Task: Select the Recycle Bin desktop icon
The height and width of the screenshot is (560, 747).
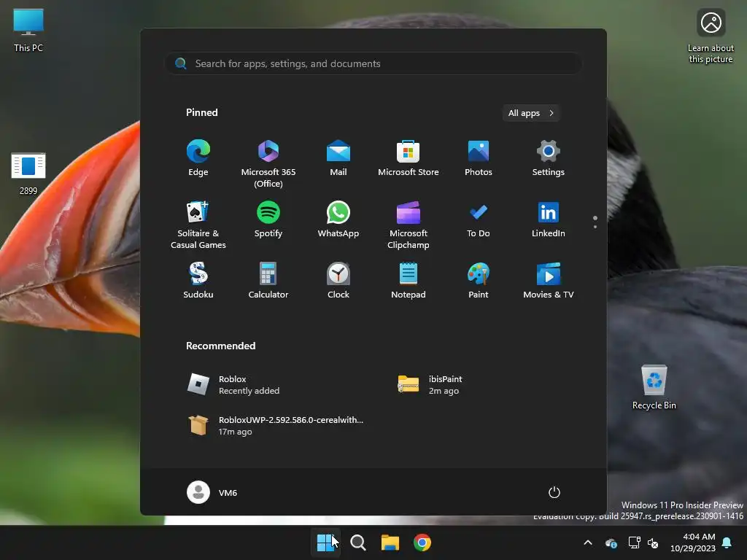Action: coord(654,387)
